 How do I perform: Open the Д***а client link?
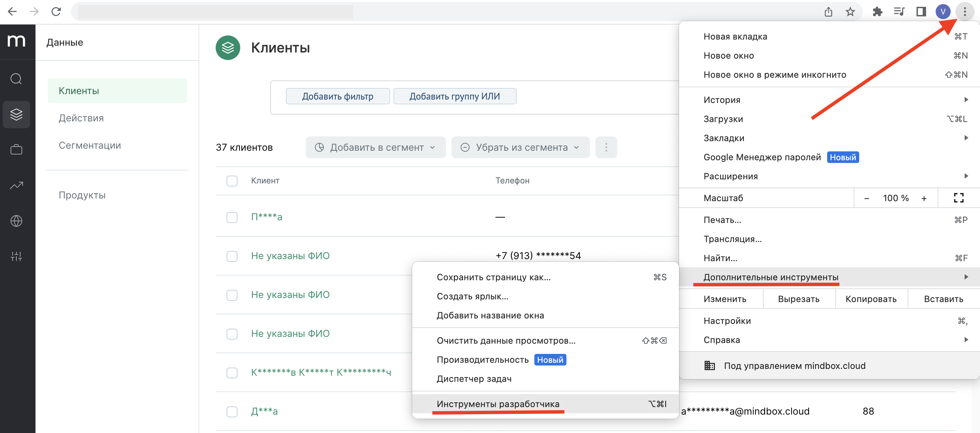(x=264, y=411)
